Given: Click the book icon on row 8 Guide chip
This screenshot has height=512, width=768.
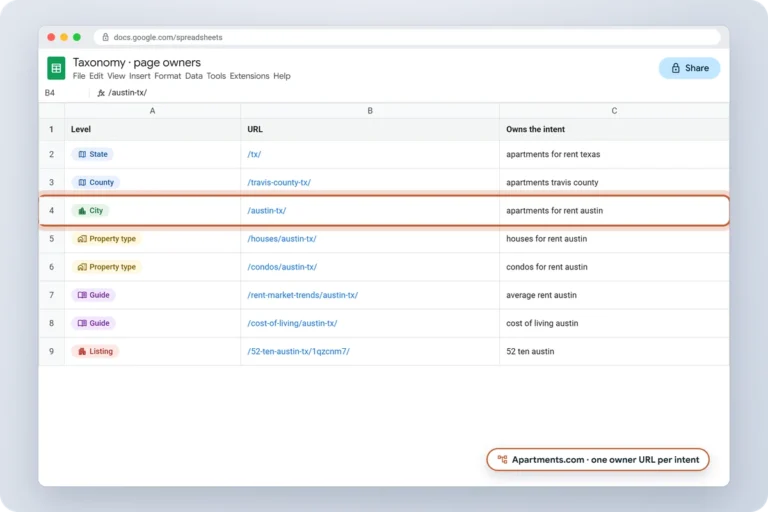Looking at the screenshot, I should point(82,323).
